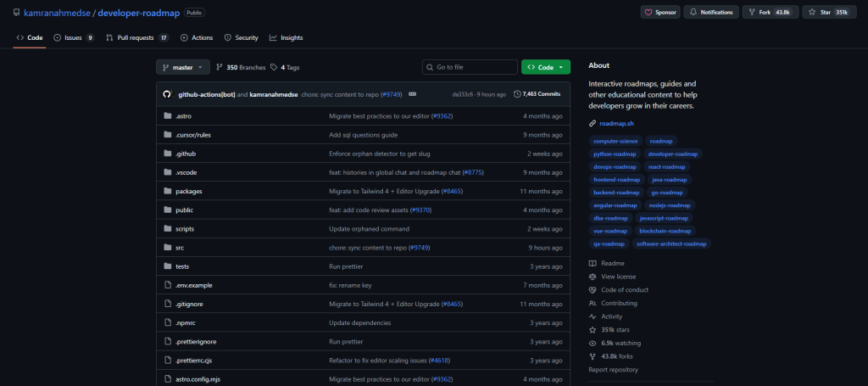Screen dimensions: 868x386
Task: Click the license scale icon
Action: pos(593,277)
